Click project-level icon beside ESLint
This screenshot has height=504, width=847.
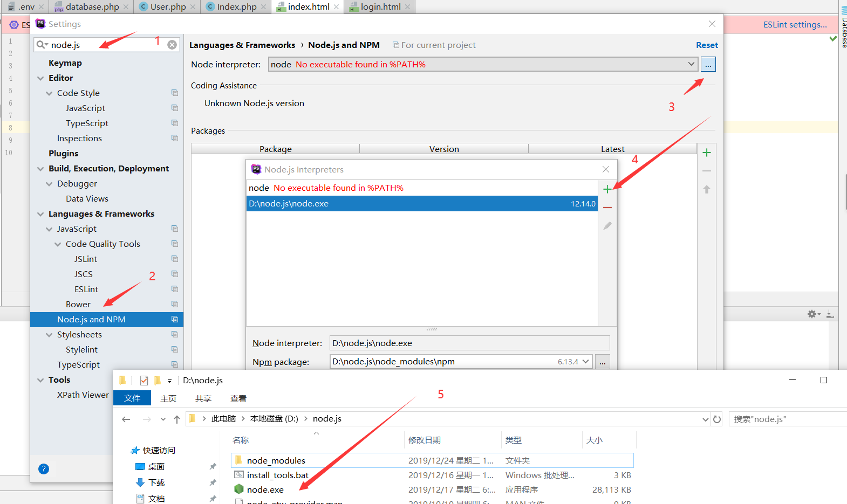point(175,289)
